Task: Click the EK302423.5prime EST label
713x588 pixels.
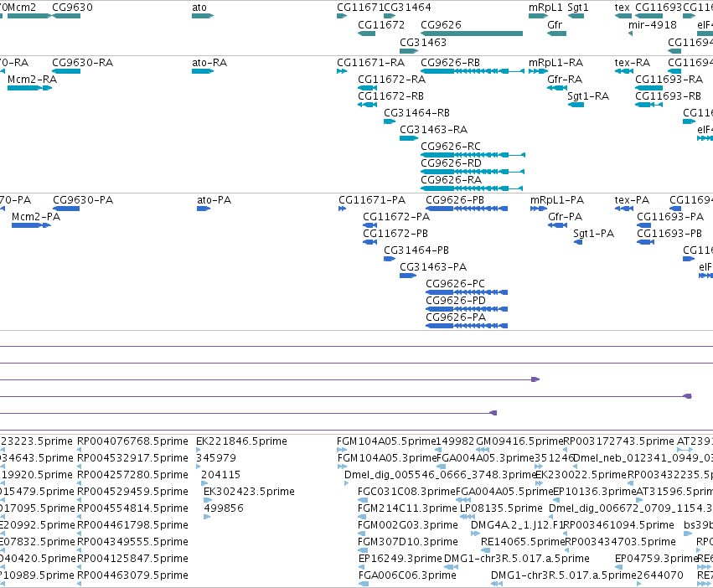Action: [249, 492]
